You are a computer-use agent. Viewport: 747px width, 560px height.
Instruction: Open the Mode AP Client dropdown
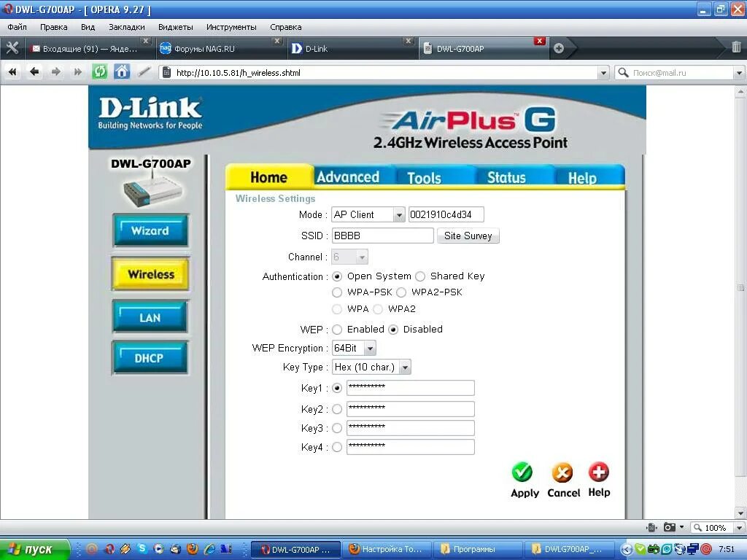pyautogui.click(x=368, y=215)
